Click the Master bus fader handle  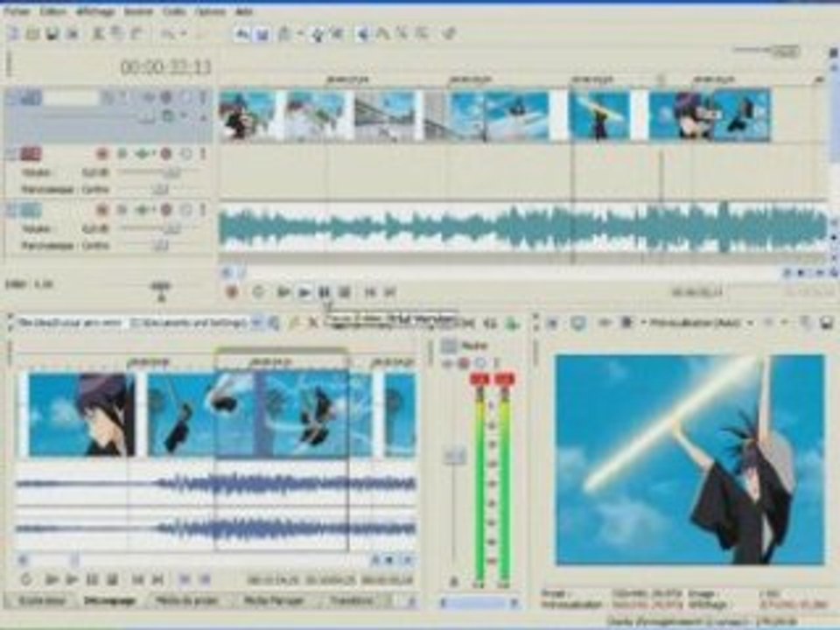(x=455, y=457)
